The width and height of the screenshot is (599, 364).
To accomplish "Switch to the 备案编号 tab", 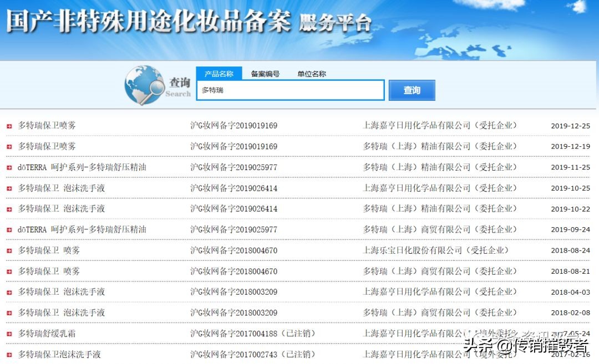I will [266, 73].
